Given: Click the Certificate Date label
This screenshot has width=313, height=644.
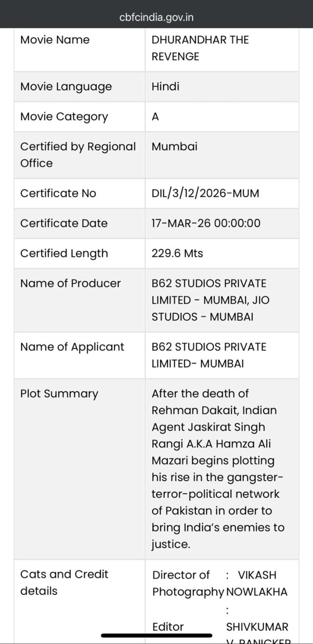Looking at the screenshot, I should 64,223.
